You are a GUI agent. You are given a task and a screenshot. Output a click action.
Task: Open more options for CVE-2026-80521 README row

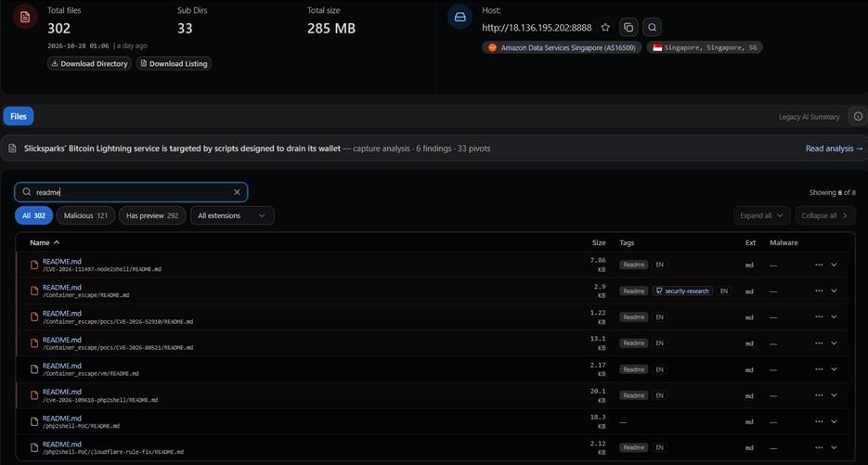[819, 343]
